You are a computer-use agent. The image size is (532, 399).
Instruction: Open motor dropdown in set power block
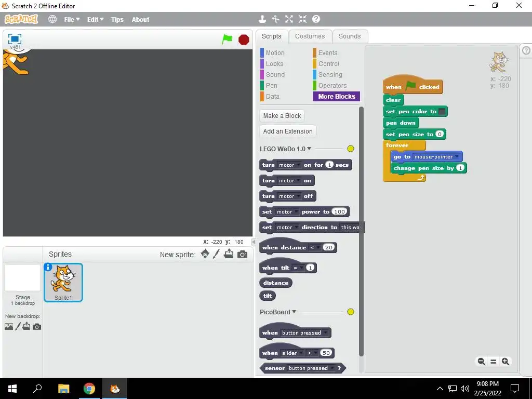[287, 212]
